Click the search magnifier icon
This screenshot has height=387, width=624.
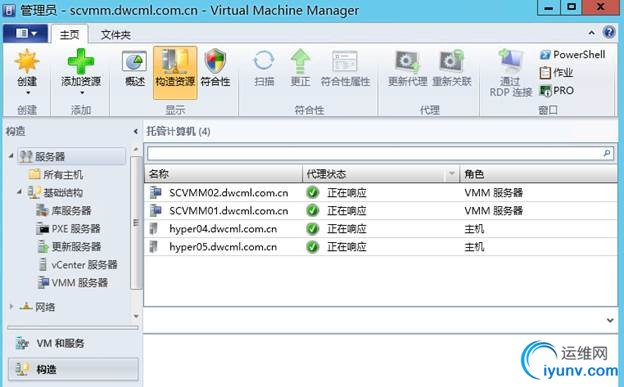tap(606, 153)
